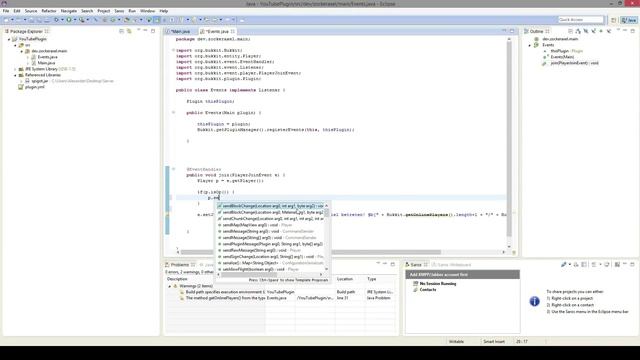Click Collapse All in Package Explorer
This screenshot has height=360, width=640.
tap(121, 31)
